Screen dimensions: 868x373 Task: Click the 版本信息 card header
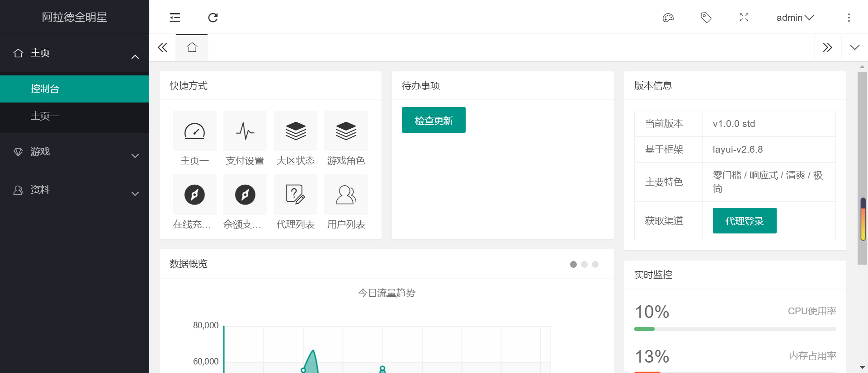(735, 86)
